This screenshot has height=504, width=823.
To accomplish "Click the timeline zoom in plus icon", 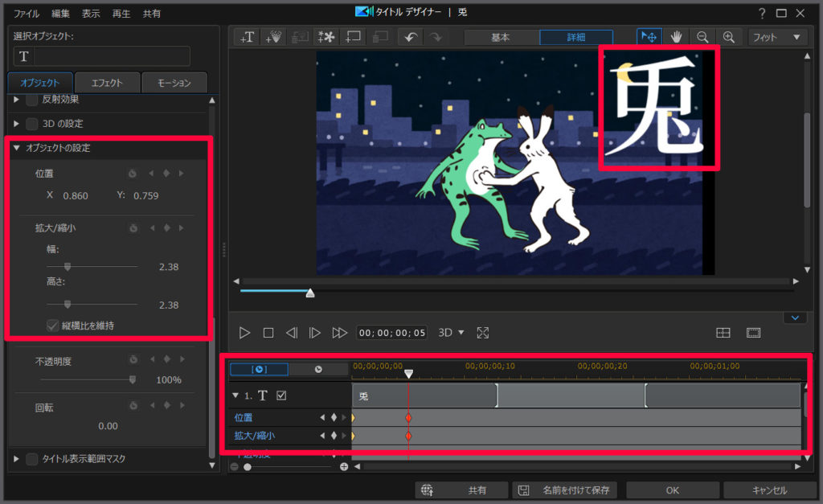I will tap(344, 467).
